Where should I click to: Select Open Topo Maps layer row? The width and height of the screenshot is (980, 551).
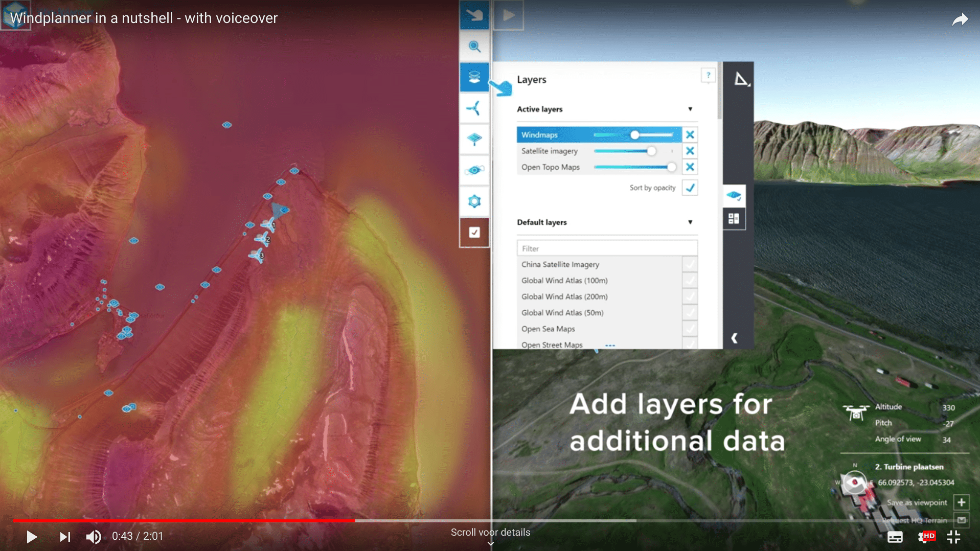tap(599, 167)
